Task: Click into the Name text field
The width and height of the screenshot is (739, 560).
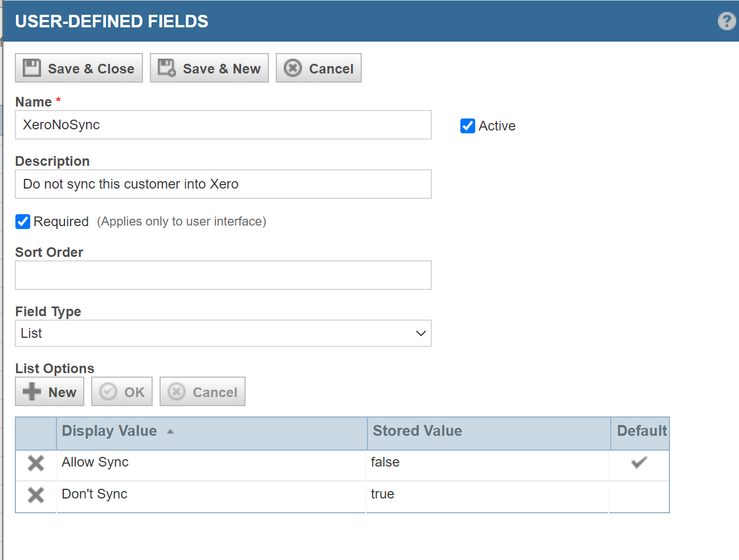Action: 223,125
